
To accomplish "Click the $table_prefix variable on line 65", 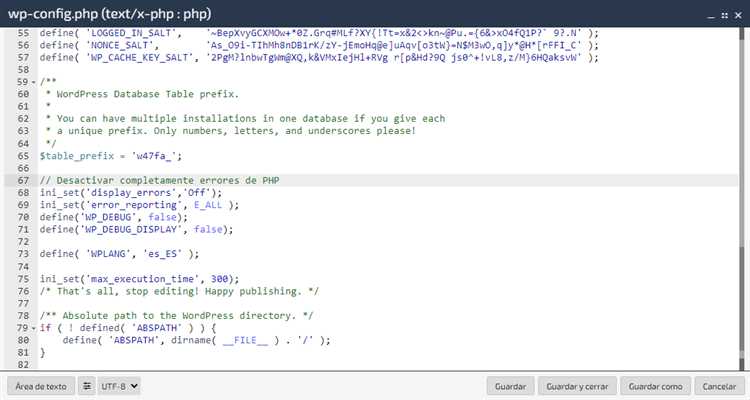I will (x=77, y=156).
